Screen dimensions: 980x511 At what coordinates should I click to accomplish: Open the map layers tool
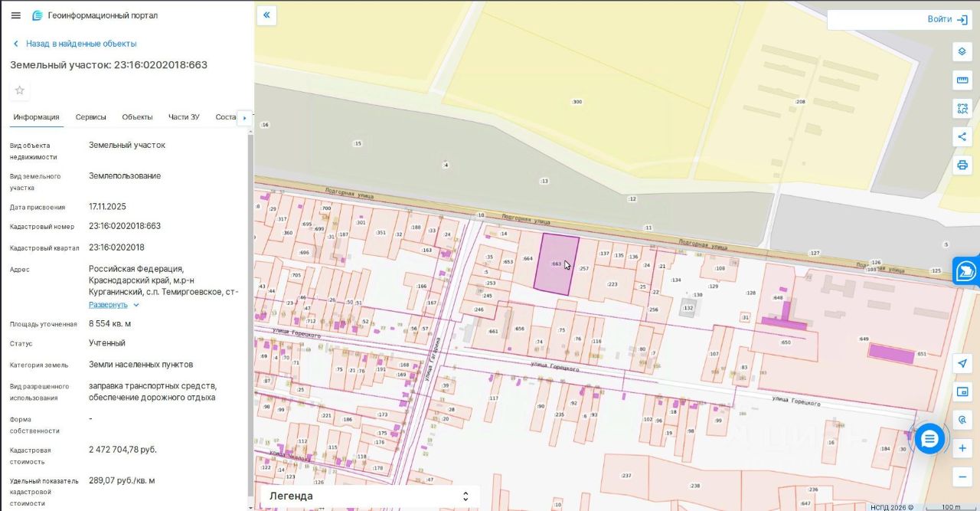(962, 51)
